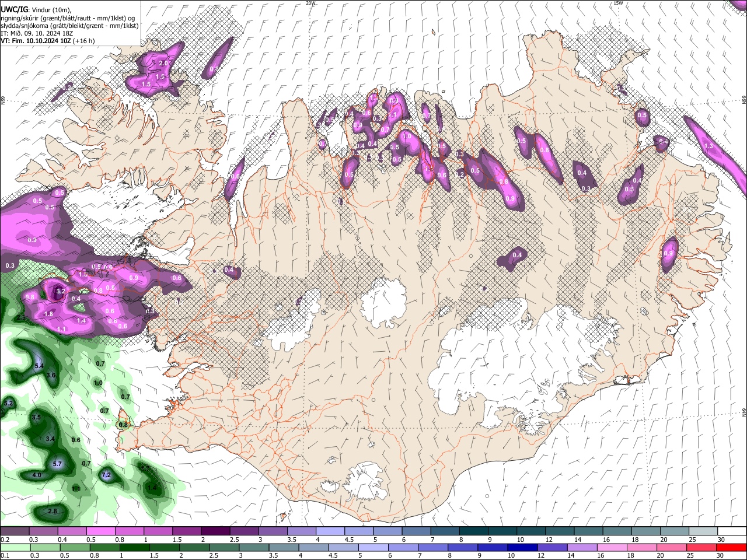Click the navy swatch between 10 and 12, rain legend
This screenshot has width=747, height=560.
[522, 547]
